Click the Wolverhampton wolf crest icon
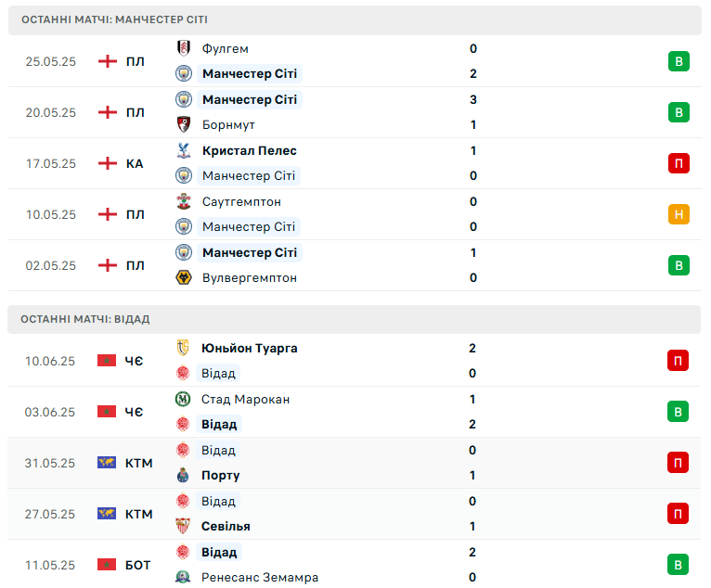 (184, 277)
